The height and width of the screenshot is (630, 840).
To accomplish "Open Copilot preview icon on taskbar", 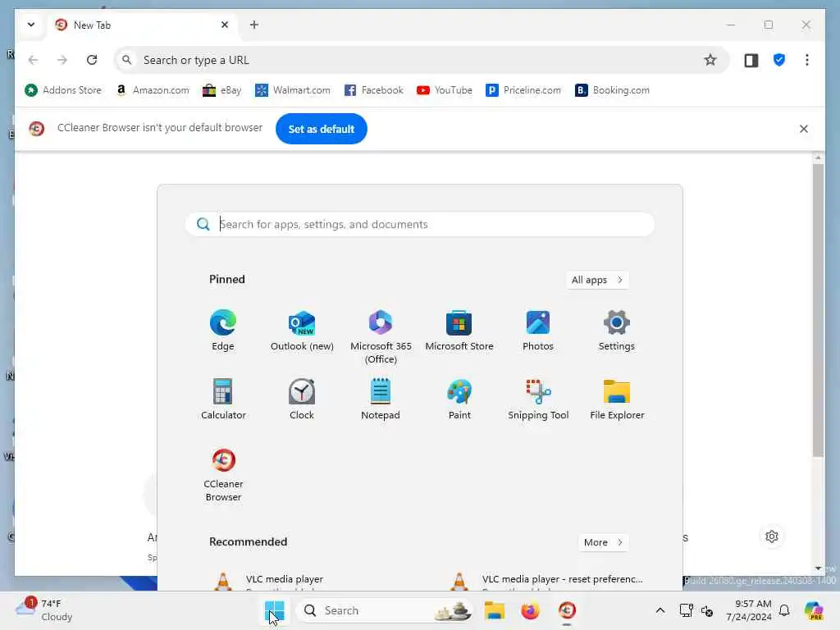I will 813,610.
